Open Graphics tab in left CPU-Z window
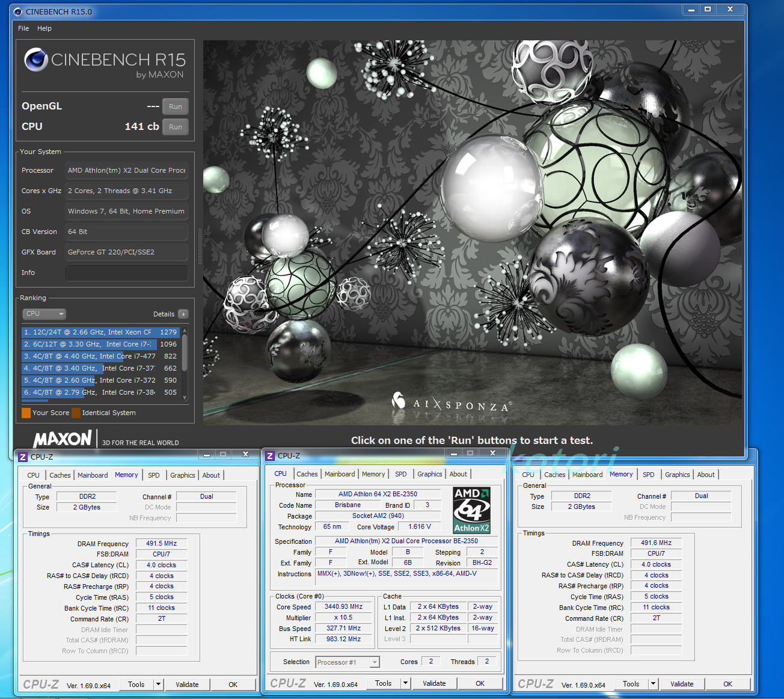 coord(183,475)
